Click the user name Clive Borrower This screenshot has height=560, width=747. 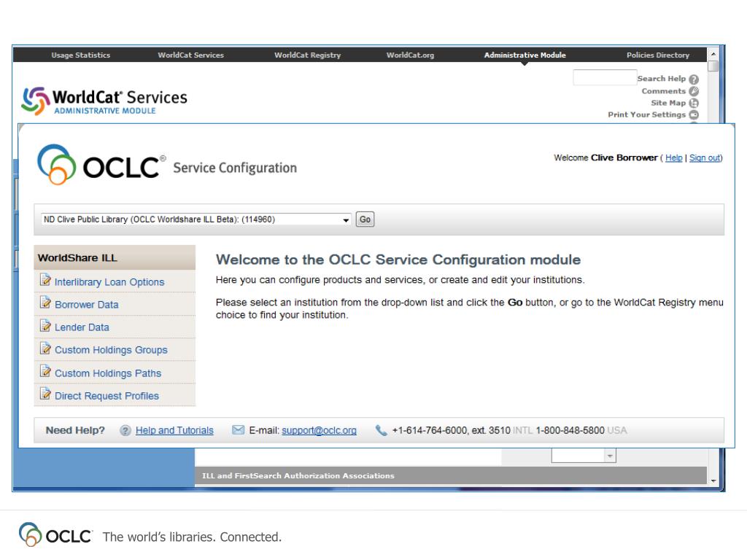[624, 157]
